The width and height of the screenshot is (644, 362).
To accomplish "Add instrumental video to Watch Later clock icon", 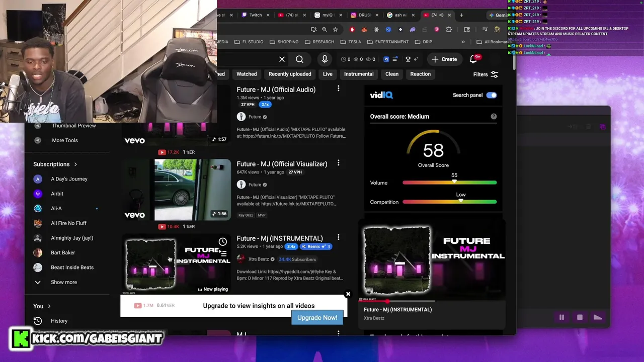I will (223, 242).
